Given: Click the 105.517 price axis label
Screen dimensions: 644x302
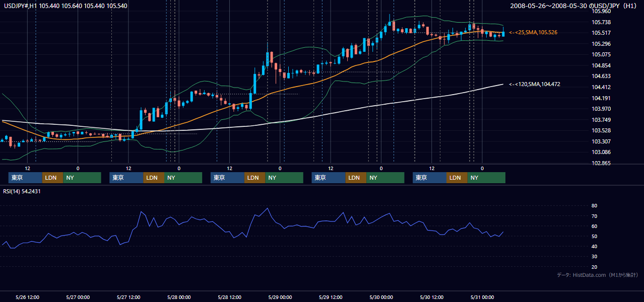Looking at the screenshot, I should (x=601, y=33).
